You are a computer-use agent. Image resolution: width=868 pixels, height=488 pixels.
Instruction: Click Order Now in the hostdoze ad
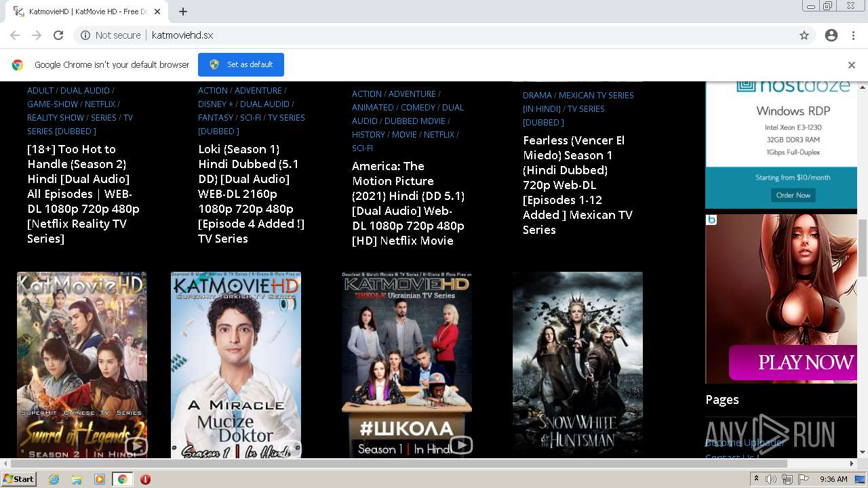tap(793, 195)
